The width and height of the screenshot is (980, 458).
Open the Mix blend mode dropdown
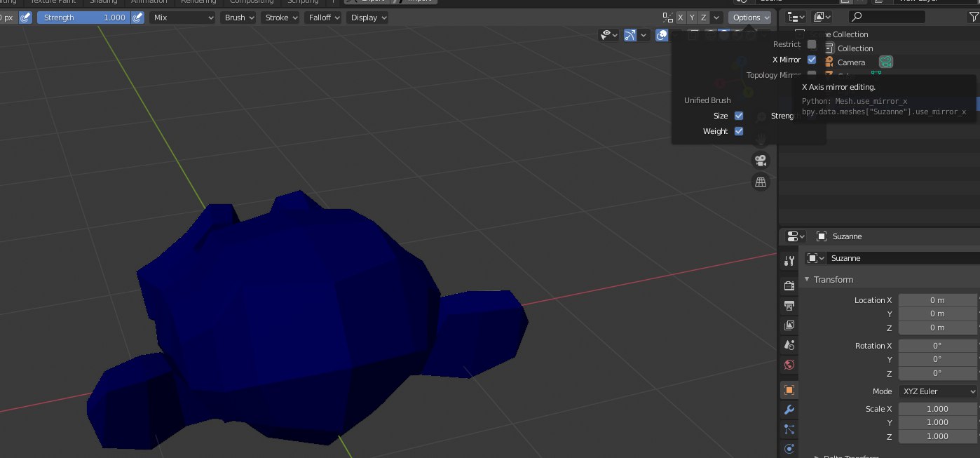[x=182, y=18]
